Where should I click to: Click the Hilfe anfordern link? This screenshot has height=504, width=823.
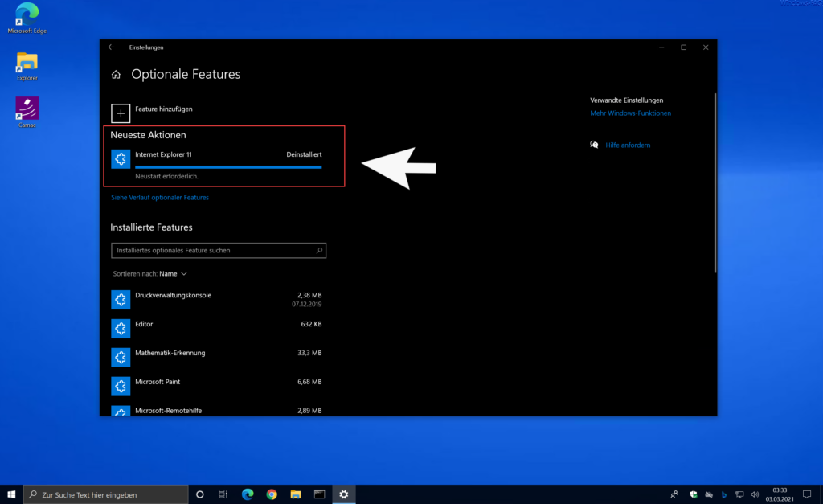(628, 145)
